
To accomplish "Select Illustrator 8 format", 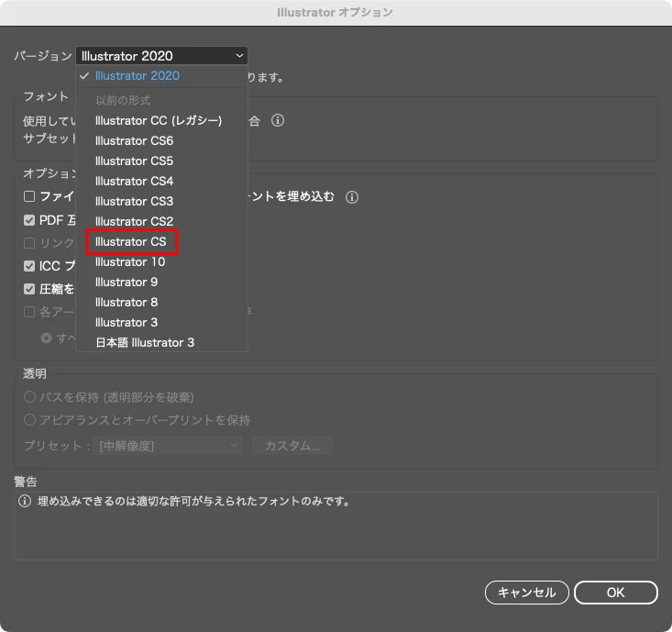I will [x=161, y=302].
